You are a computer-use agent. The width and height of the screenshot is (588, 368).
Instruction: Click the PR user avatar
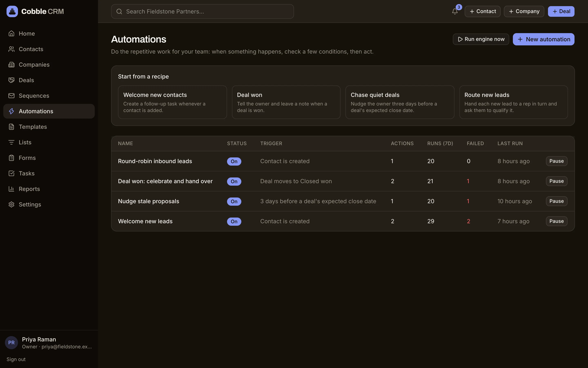[x=11, y=343]
